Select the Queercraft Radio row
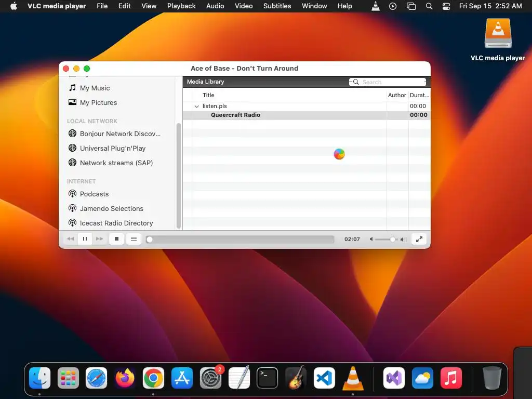 click(307, 115)
